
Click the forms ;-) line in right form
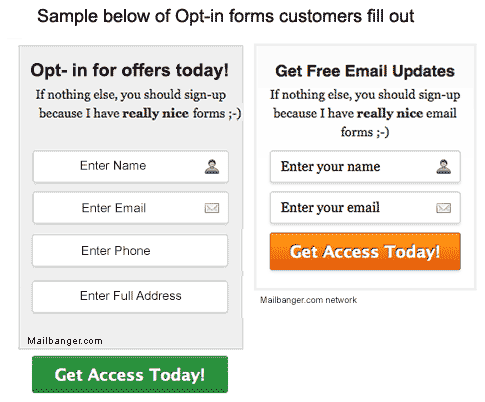(x=365, y=132)
